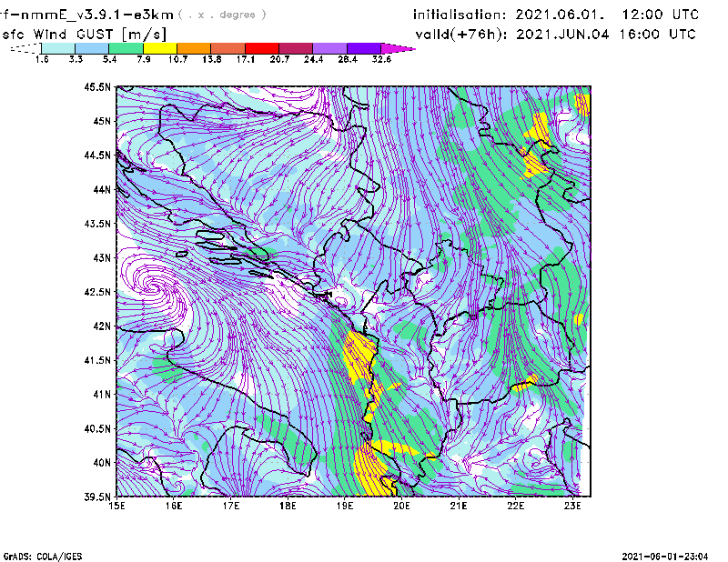Click latitude label 44.5N
Image resolution: width=728 pixels, height=562 pixels.
[97, 155]
